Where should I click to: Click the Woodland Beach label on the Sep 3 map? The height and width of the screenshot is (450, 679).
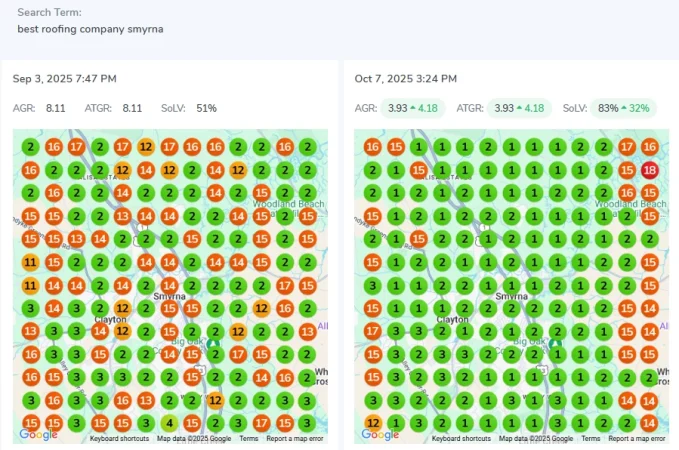(288, 204)
